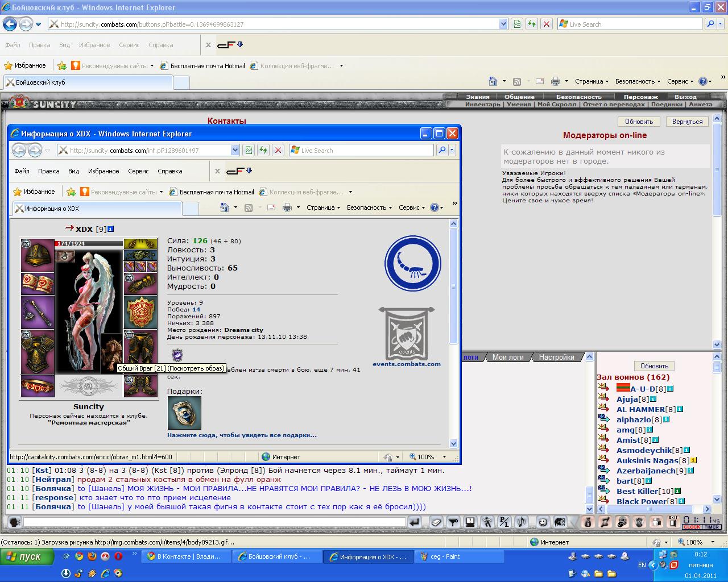This screenshot has height=582, width=728.
Task: Click the music note sound icon in the chat toolbar
Action: click(520, 522)
